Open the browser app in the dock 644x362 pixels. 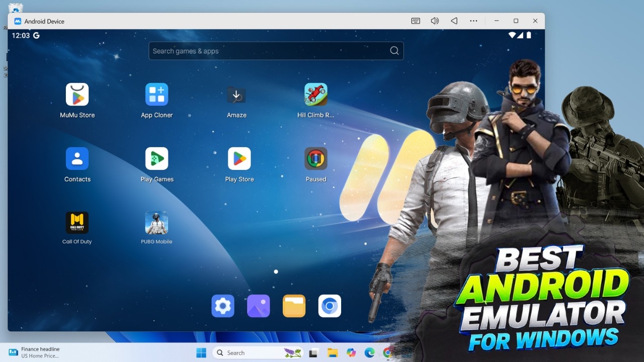330,306
